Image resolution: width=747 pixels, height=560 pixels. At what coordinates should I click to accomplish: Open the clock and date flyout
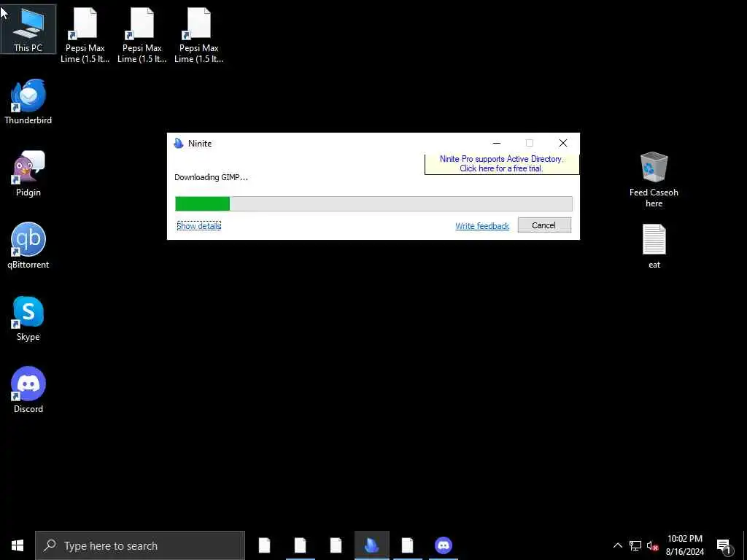(684, 545)
